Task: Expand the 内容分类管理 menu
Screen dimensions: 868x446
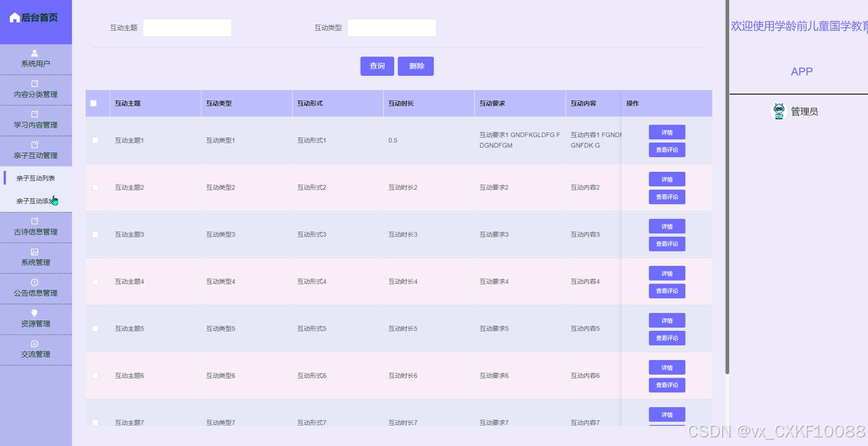Action: click(36, 90)
